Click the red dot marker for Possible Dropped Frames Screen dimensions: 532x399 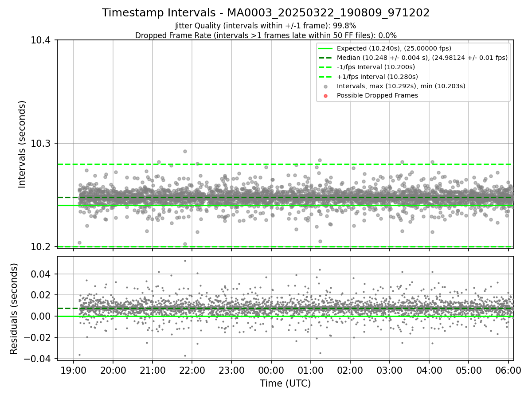[326, 96]
